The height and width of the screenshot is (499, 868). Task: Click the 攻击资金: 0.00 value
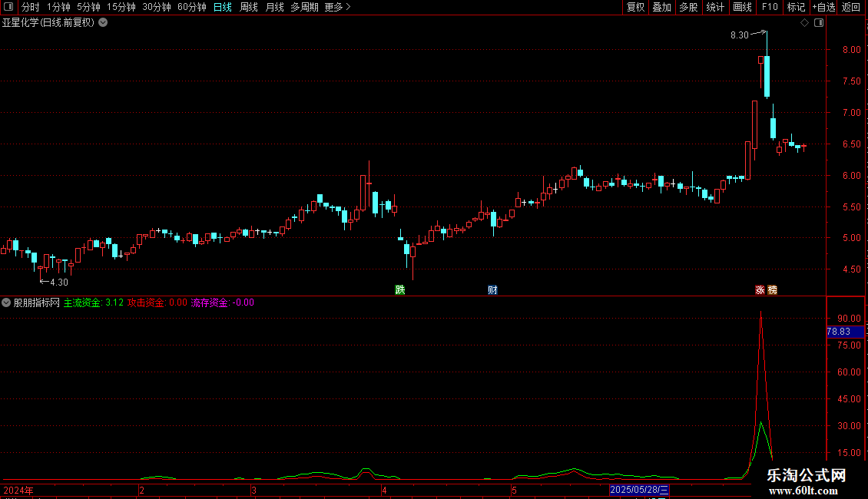[157, 302]
